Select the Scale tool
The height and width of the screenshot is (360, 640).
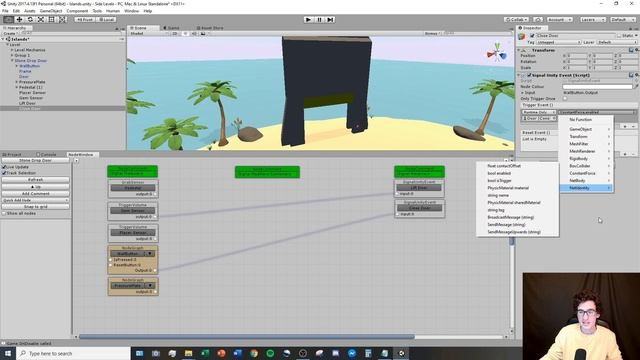(x=41, y=20)
